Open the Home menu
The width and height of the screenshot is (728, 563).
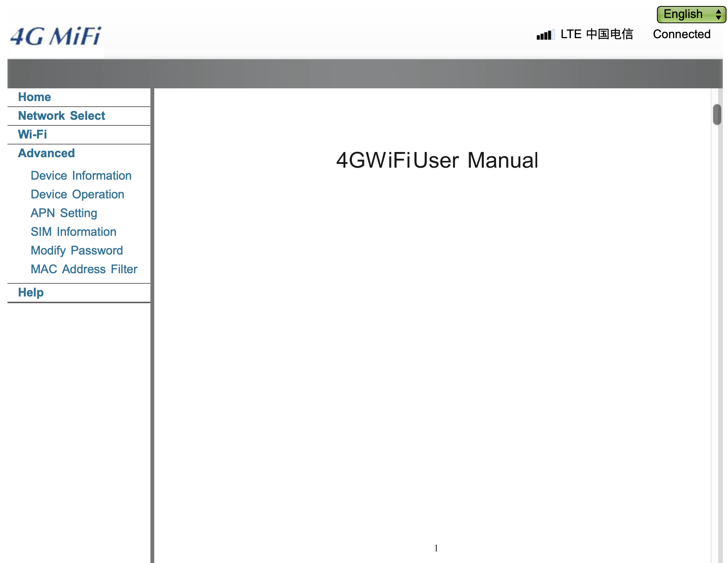[x=34, y=97]
